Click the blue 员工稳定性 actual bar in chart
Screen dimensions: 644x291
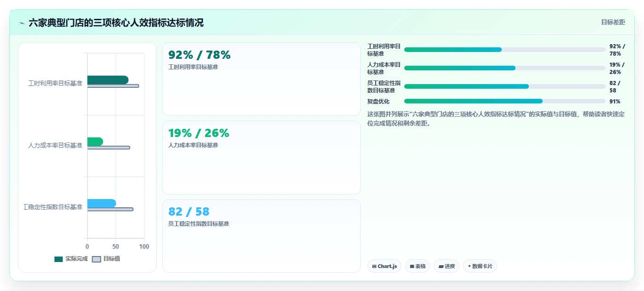click(102, 203)
